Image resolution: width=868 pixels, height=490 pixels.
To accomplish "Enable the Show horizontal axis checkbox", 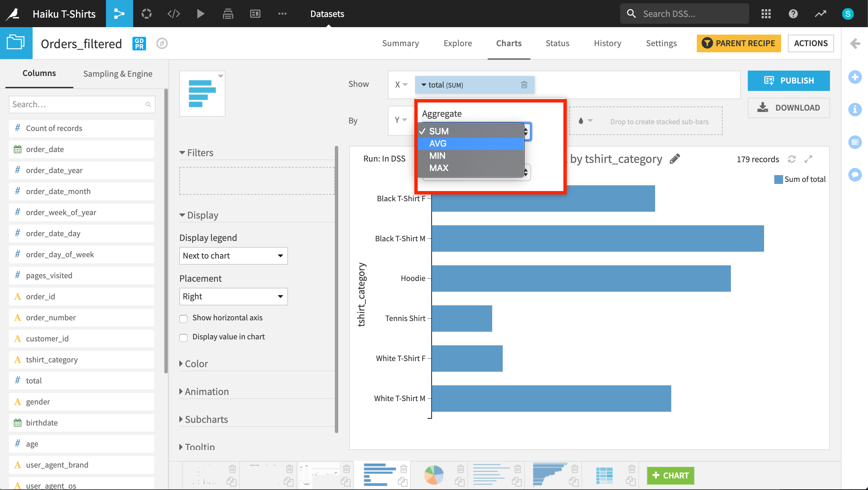I will pyautogui.click(x=183, y=319).
